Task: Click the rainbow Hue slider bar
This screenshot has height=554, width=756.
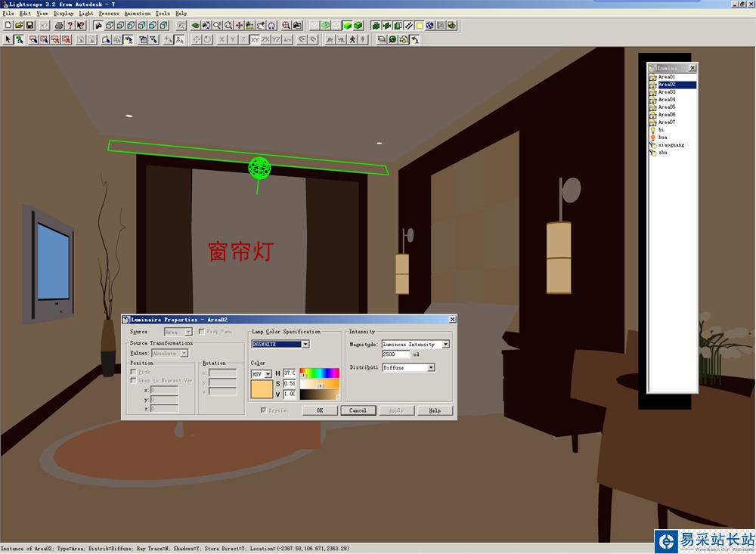Action: [x=319, y=373]
